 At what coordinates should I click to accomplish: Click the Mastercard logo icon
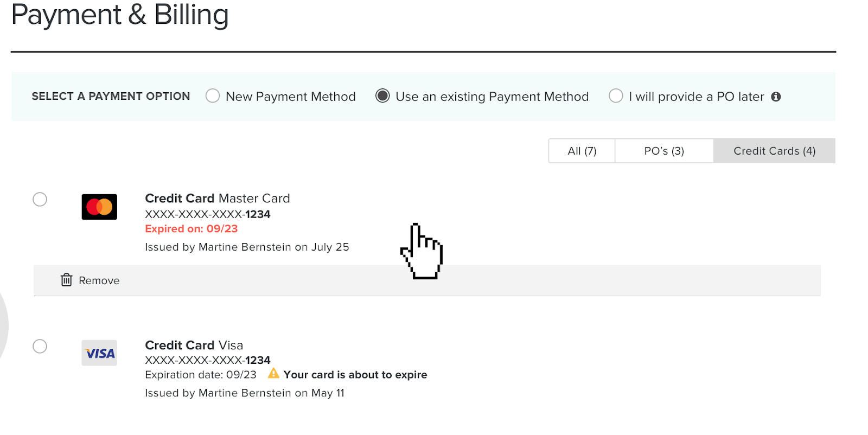[99, 207]
